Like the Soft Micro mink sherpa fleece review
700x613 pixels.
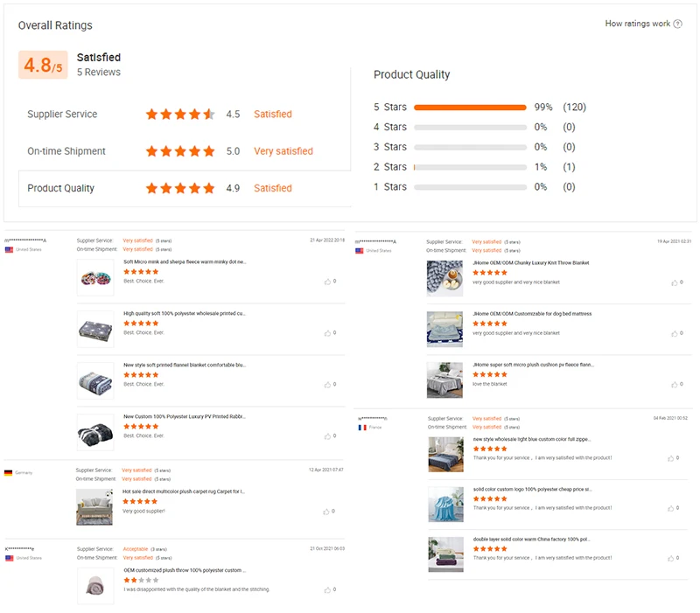[x=328, y=282]
